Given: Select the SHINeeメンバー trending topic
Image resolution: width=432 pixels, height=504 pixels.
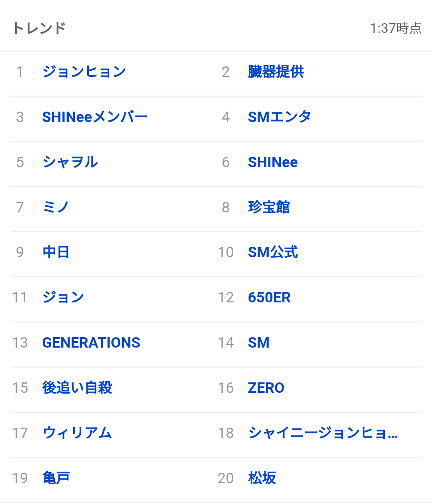Looking at the screenshot, I should 95,117.
